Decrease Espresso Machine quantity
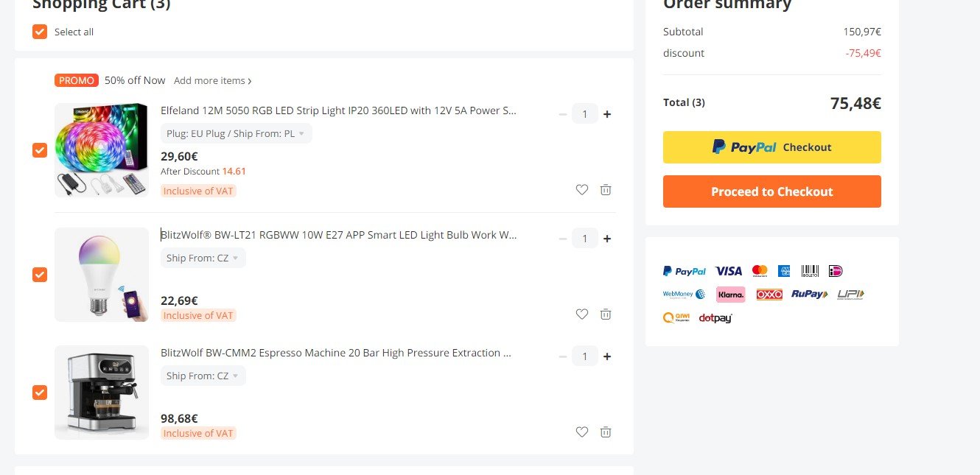The height and width of the screenshot is (475, 980). point(563,356)
